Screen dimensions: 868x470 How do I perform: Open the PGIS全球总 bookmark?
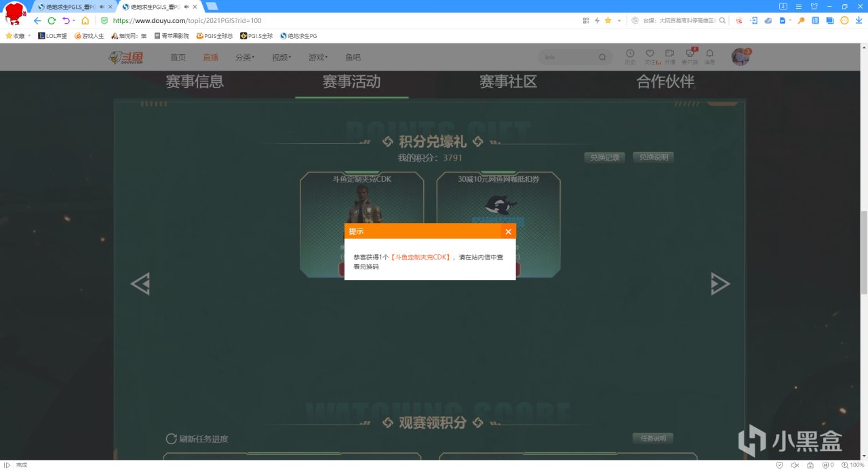point(214,35)
